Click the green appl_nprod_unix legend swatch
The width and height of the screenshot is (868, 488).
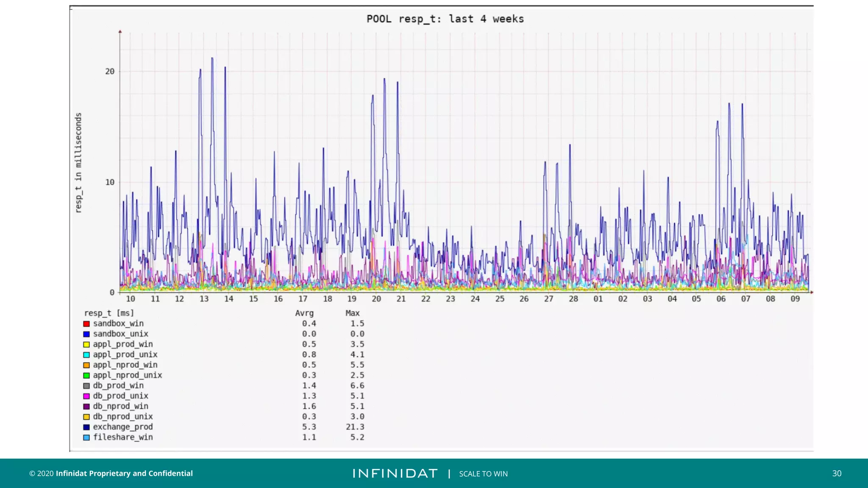click(86, 375)
